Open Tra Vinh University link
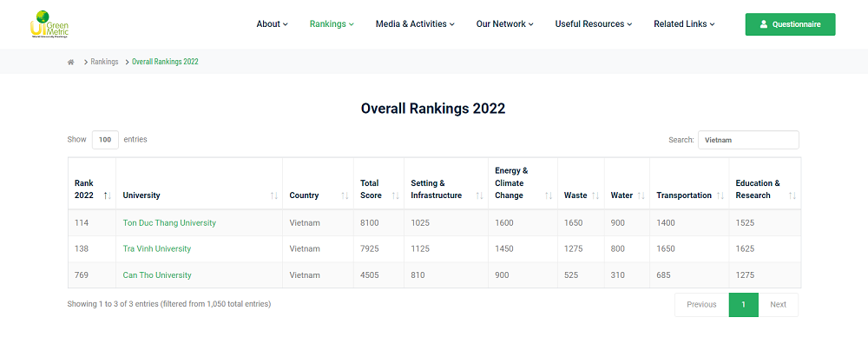This screenshot has width=868, height=344. pos(156,248)
